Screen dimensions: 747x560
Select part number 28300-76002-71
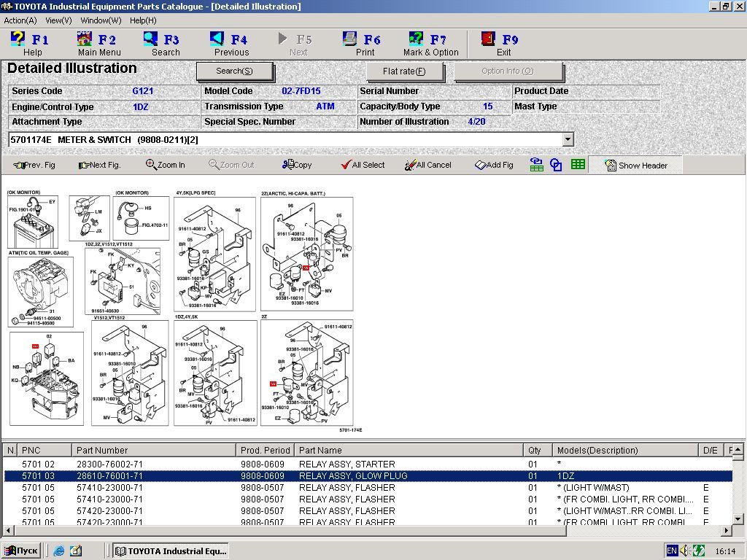click(109, 464)
